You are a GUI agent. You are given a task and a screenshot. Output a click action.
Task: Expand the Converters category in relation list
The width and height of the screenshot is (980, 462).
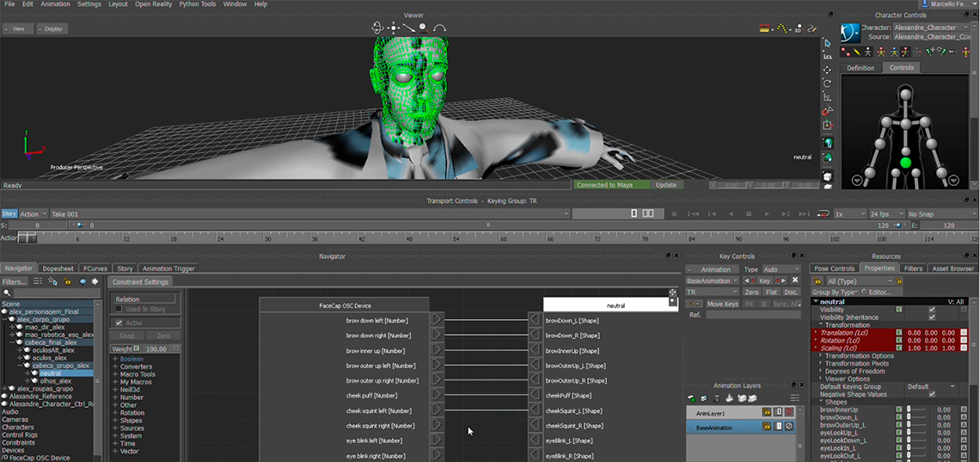point(115,367)
